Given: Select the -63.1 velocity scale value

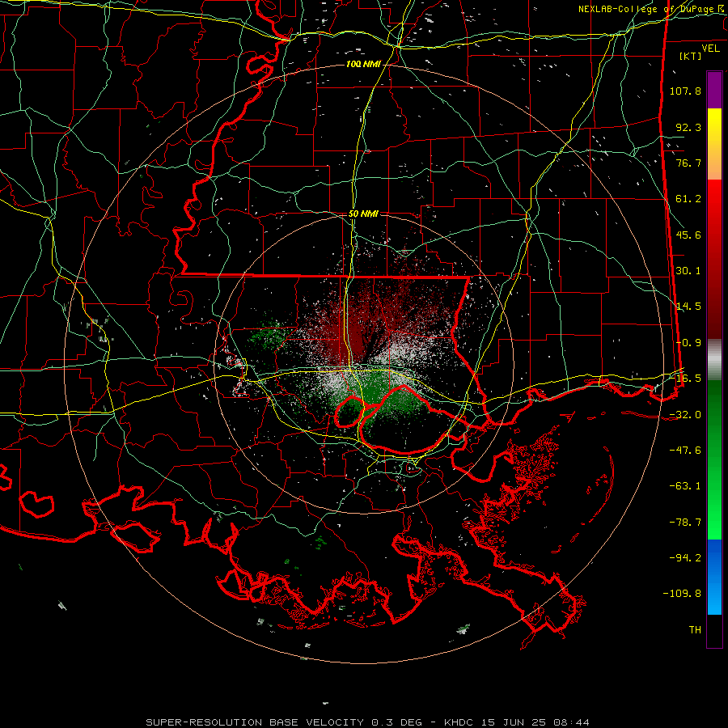Looking at the screenshot, I should point(685,486).
